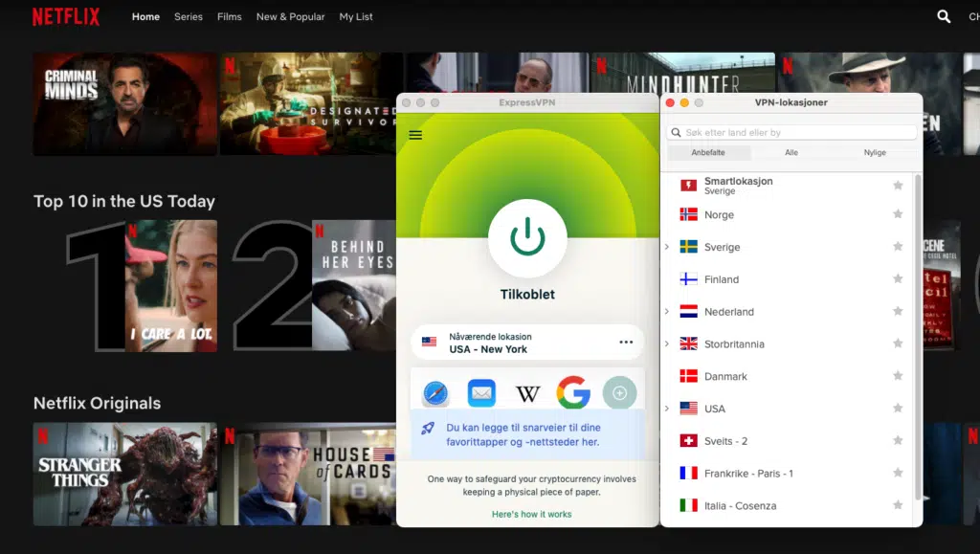The width and height of the screenshot is (980, 554).
Task: Open Netflix Series menu item
Action: pyautogui.click(x=189, y=17)
